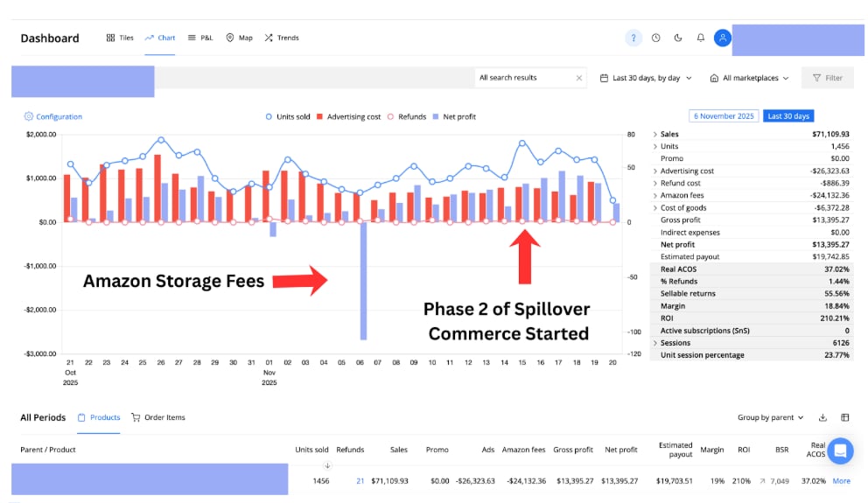The height and width of the screenshot is (503, 868).
Task: Open the table columns layout icon
Action: pos(845,417)
